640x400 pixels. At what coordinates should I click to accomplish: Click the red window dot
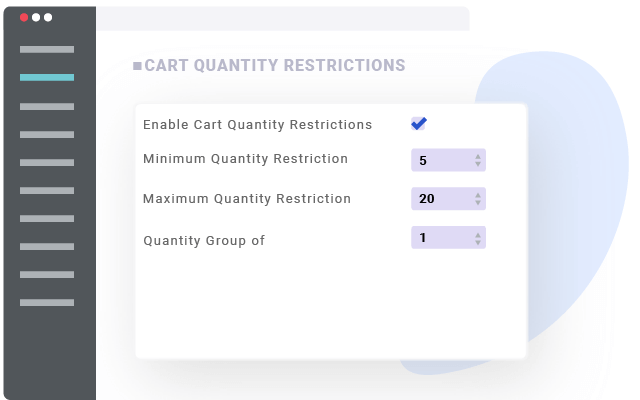[24, 17]
